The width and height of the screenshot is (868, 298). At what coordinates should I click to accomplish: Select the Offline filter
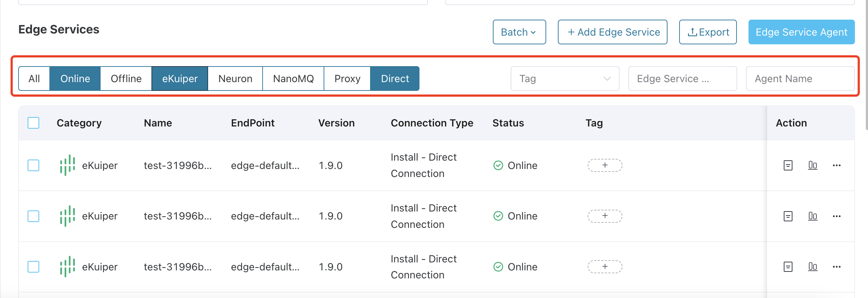(x=126, y=78)
